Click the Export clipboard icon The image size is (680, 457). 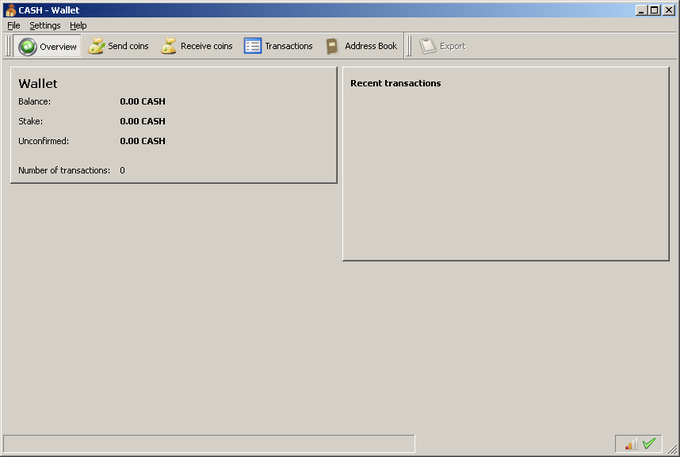[428, 46]
